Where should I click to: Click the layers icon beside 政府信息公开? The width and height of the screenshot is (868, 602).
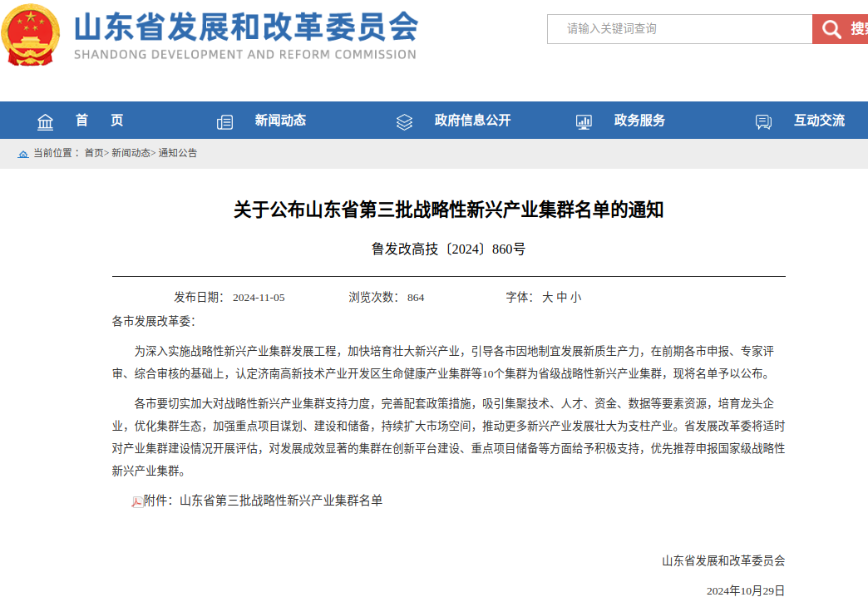404,121
